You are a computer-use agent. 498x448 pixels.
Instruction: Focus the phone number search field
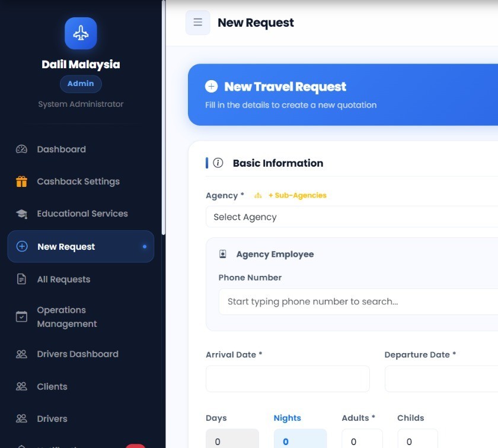tap(358, 301)
